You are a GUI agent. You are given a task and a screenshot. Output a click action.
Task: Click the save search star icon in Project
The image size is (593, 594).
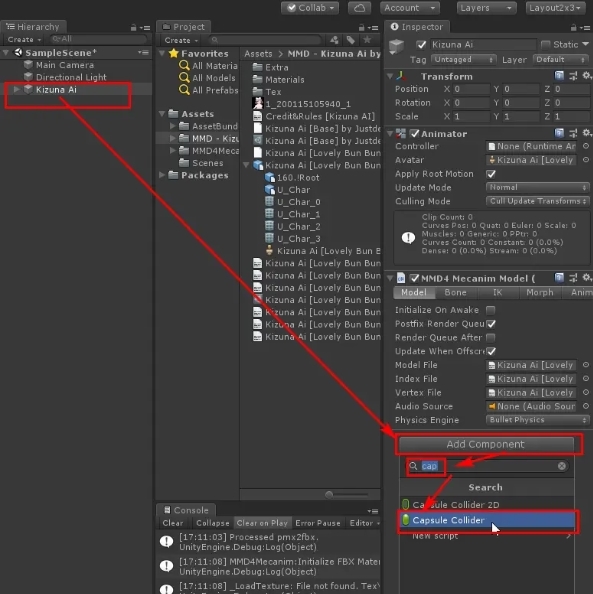pos(367,40)
